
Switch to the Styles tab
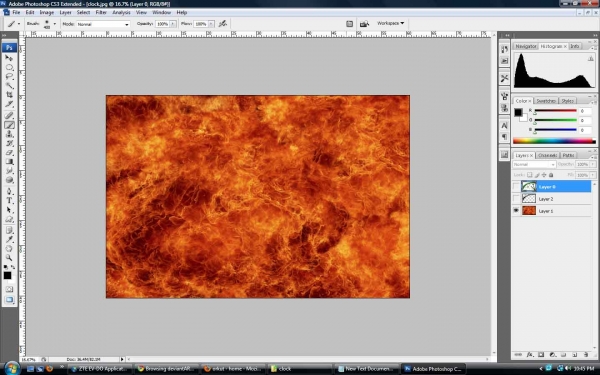(x=567, y=101)
